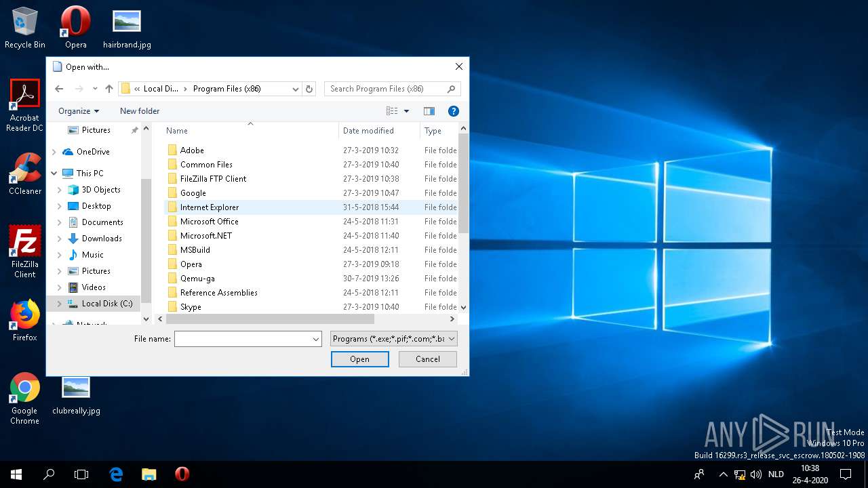Open File Explorer from the taskbar

pos(149,474)
